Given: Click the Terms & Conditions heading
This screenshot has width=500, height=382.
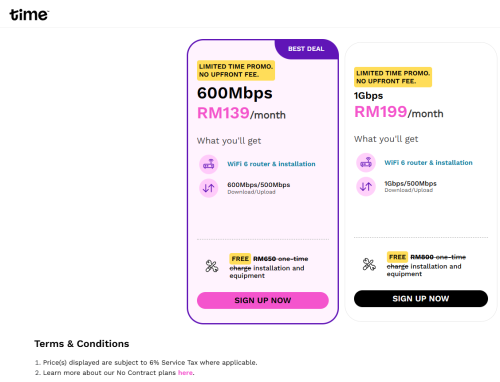Looking at the screenshot, I should coord(82,344).
